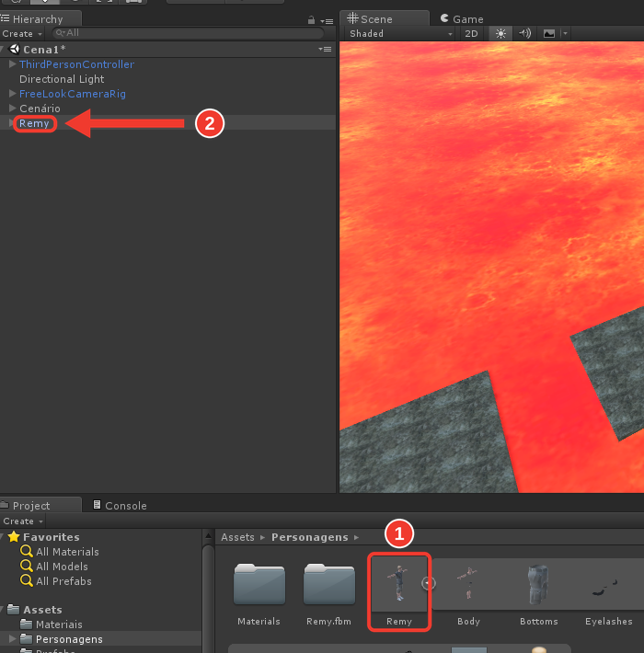Expand Cenário in Hierarchy
Screen dimensions: 644x653
click(x=13, y=108)
